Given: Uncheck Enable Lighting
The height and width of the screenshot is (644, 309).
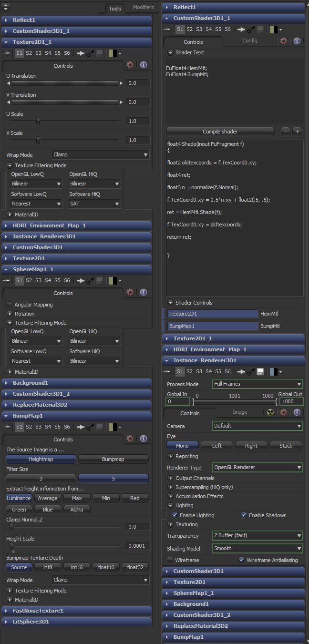Looking at the screenshot, I should coord(175,515).
